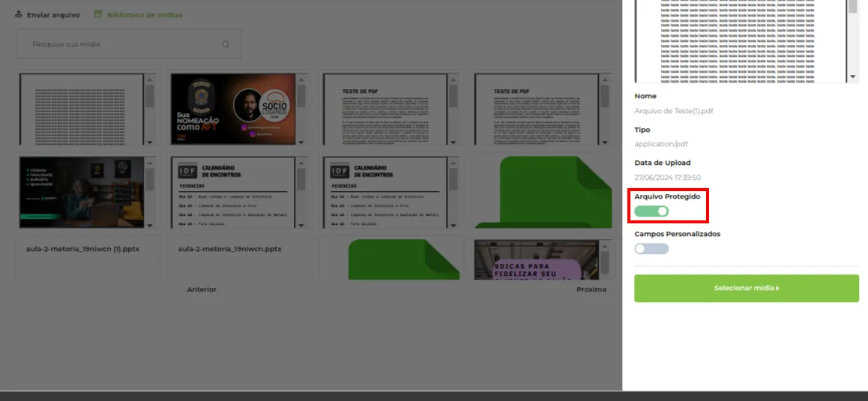Viewport: 868px width, 401px height.
Task: Select aula-2-metoria_19niwcn (1).pptx file
Action: click(x=82, y=250)
